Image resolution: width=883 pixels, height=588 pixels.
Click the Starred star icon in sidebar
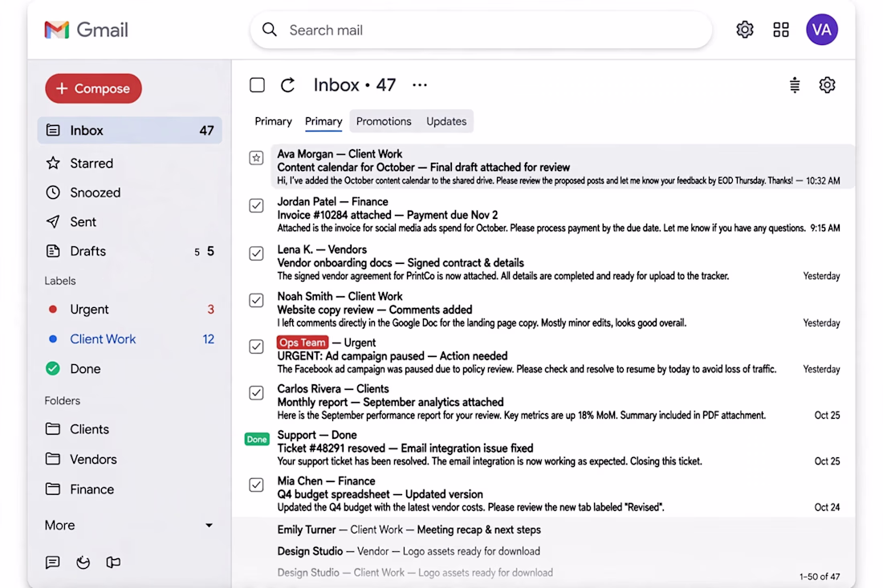[x=53, y=163]
